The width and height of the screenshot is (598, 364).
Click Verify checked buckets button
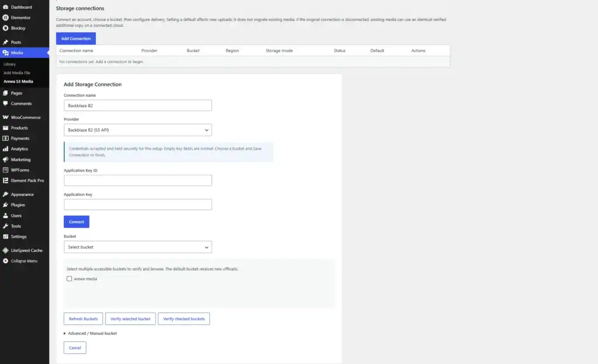click(x=184, y=318)
